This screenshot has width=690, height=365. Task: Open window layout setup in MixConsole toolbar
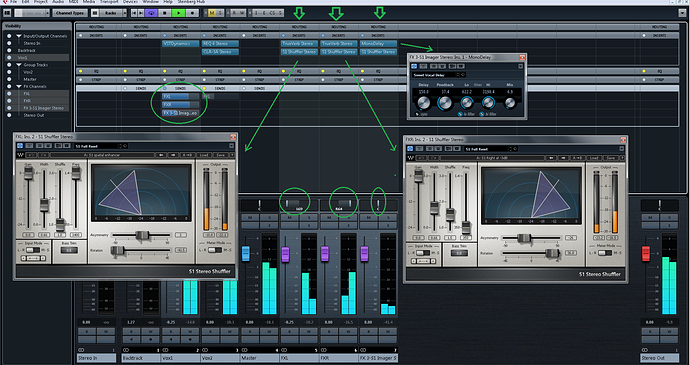7,13
